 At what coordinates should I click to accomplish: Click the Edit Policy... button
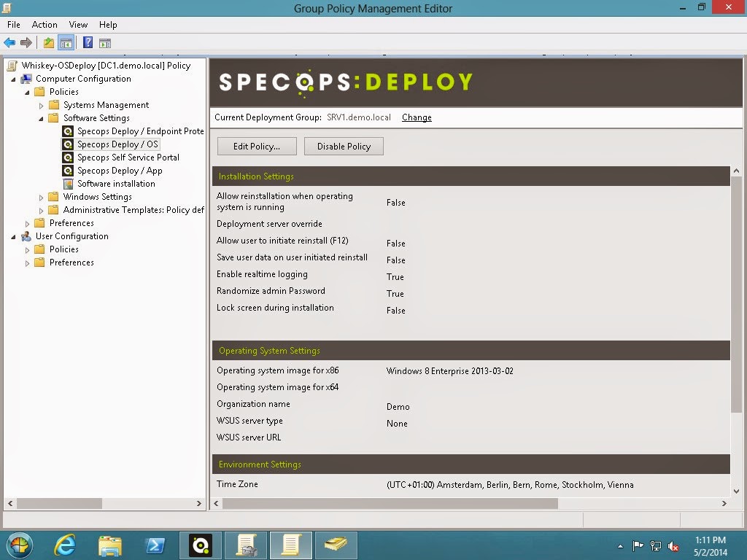pyautogui.click(x=257, y=146)
